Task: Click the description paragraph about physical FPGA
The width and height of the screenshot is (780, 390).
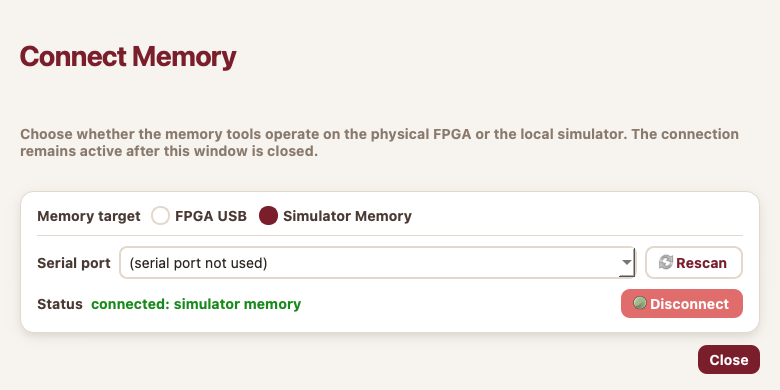Action: 380,143
